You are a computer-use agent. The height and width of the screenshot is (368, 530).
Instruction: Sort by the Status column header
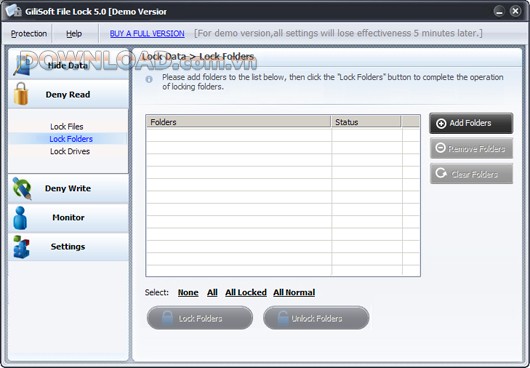pos(366,122)
